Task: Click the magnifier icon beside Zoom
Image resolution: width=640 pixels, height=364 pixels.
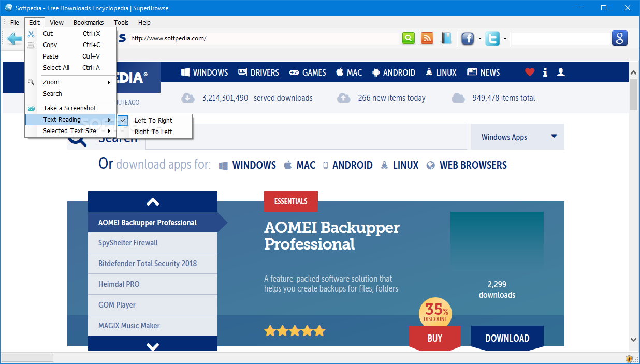Action: [x=32, y=82]
